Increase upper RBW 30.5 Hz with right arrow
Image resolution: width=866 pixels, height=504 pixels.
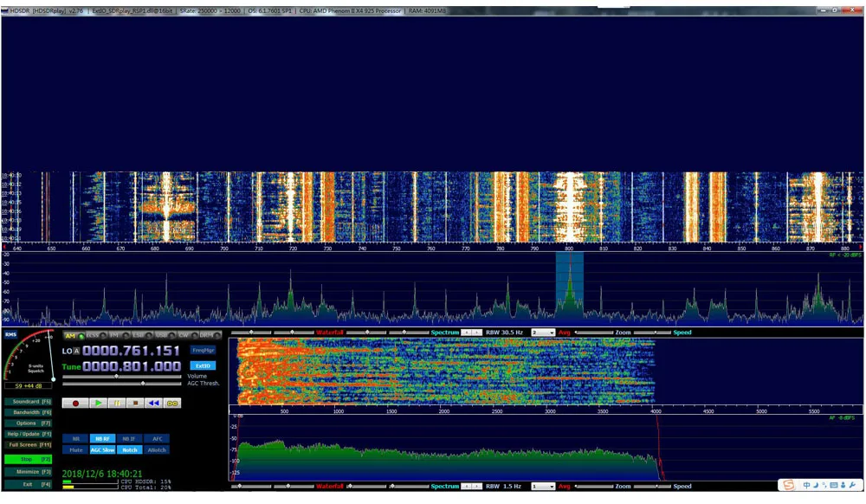[x=476, y=333]
